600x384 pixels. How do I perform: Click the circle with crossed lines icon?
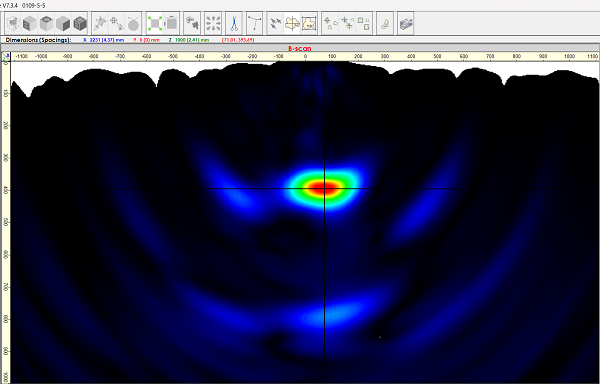(x=133, y=24)
